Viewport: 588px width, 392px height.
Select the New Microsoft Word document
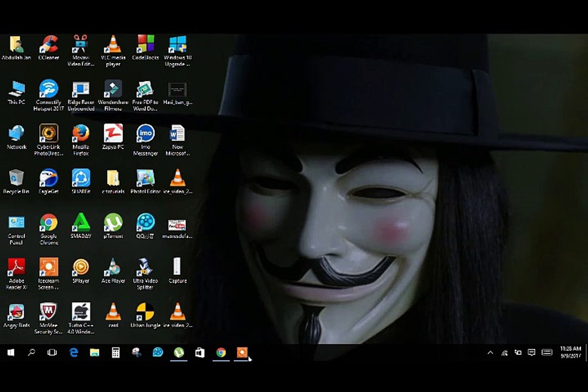coord(177,140)
